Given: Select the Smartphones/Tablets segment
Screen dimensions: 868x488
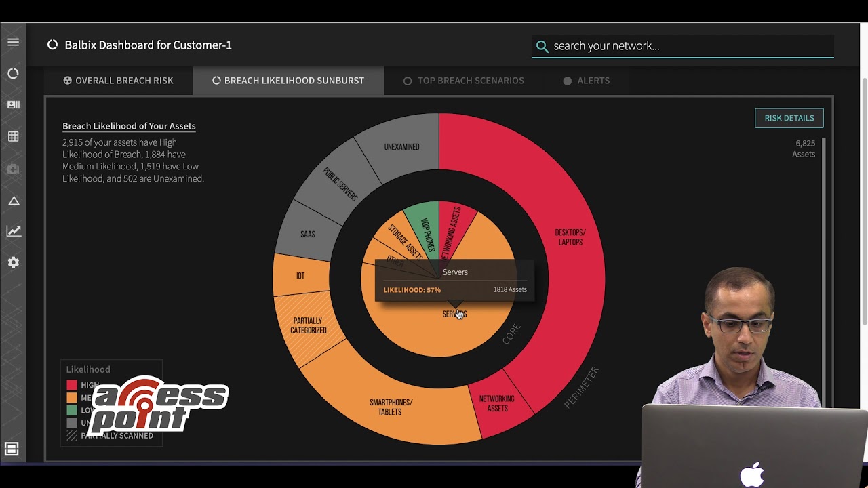Looking at the screenshot, I should coord(391,407).
